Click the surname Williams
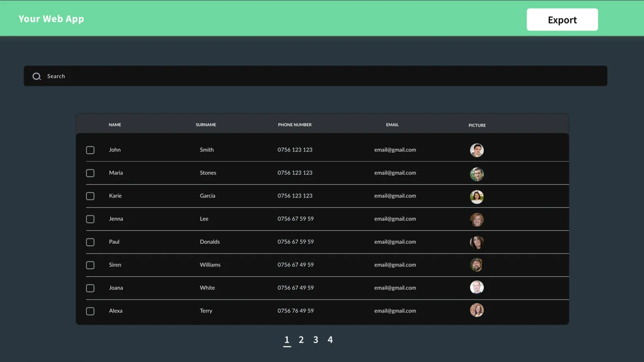The width and height of the screenshot is (644, 362). coord(210,265)
